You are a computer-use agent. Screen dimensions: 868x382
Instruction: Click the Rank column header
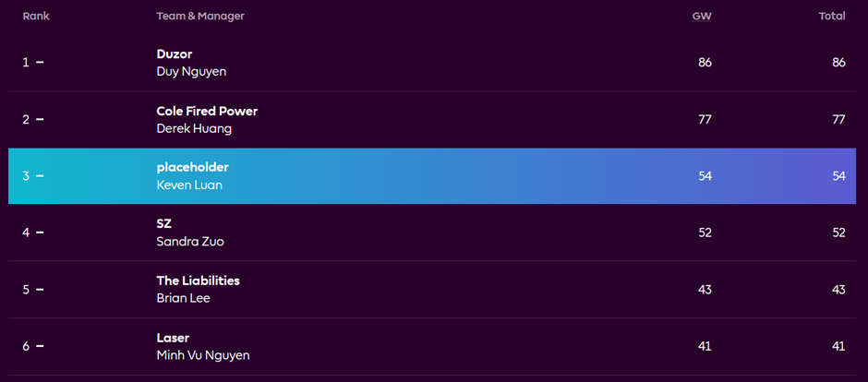[x=36, y=16]
